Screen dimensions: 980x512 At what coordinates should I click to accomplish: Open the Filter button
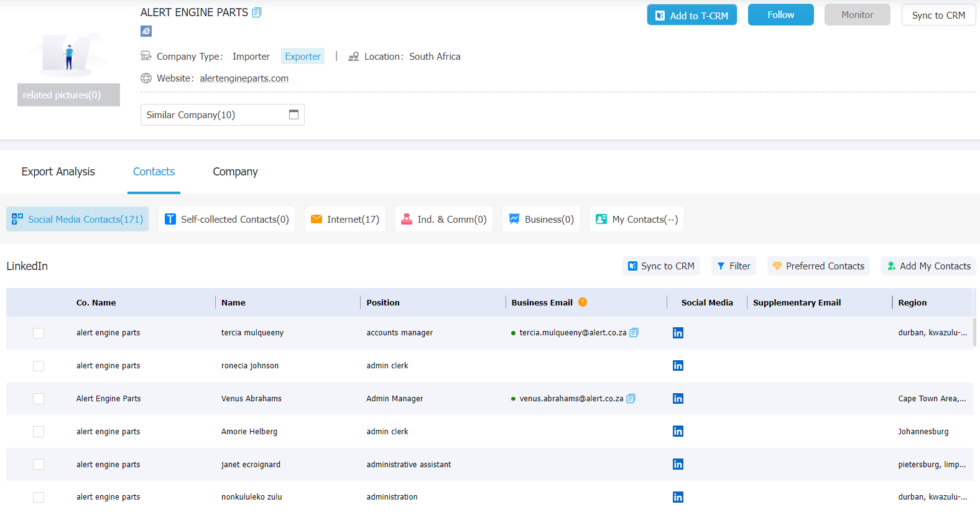point(734,266)
